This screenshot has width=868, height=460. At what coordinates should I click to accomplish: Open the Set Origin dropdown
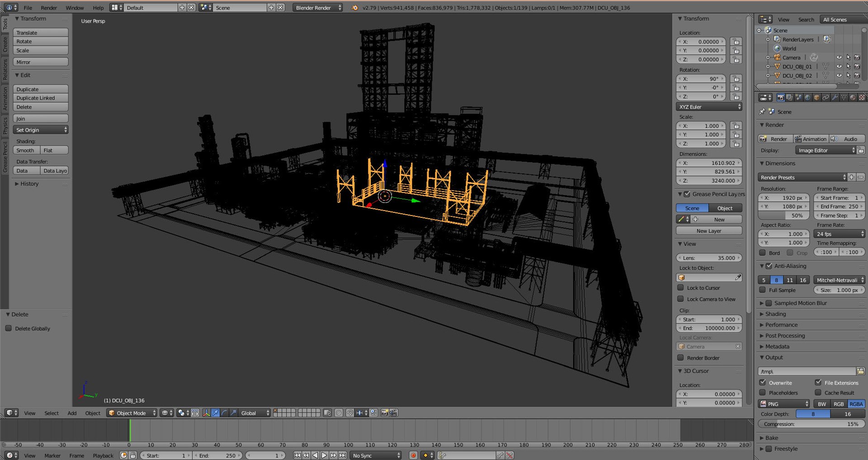coord(41,130)
